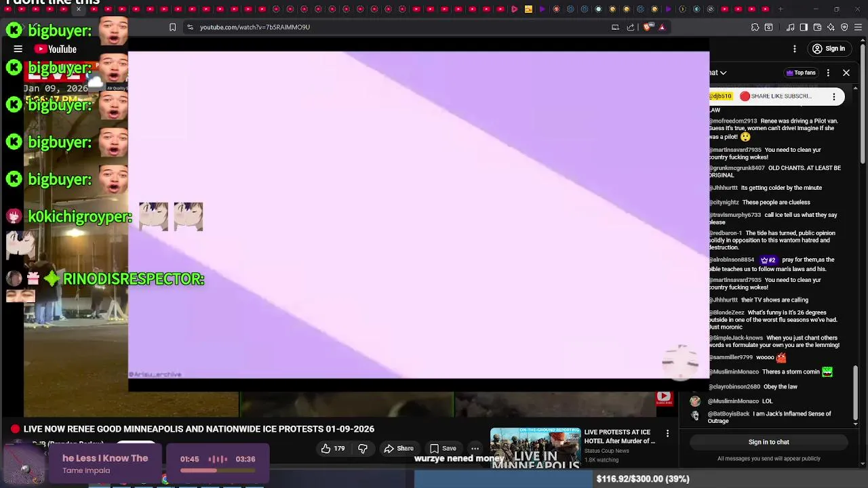Click username @BatBoyisBack in chat
The image size is (868, 488).
click(729, 413)
